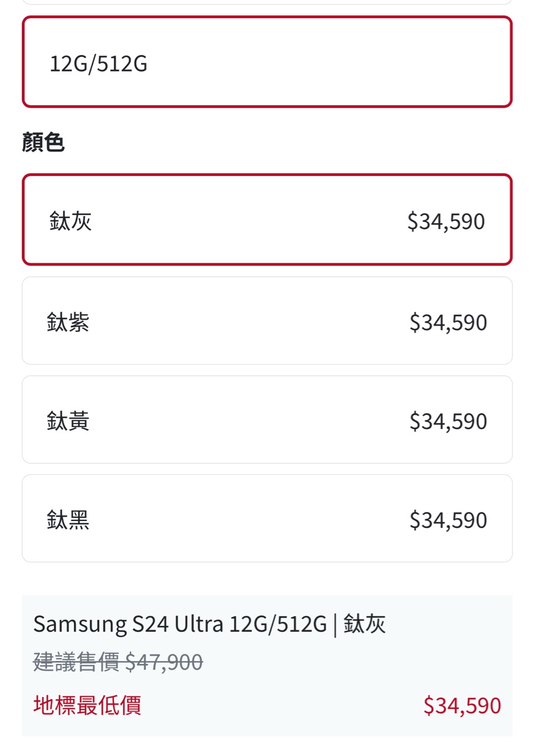Select the 鈦黃 color variant
This screenshot has width=535, height=756.
267,419
